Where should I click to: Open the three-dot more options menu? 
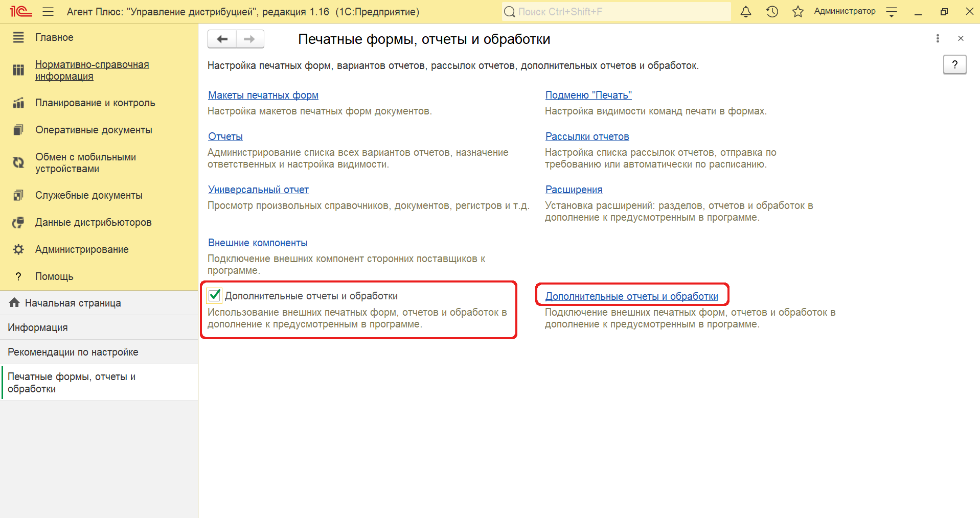[938, 38]
